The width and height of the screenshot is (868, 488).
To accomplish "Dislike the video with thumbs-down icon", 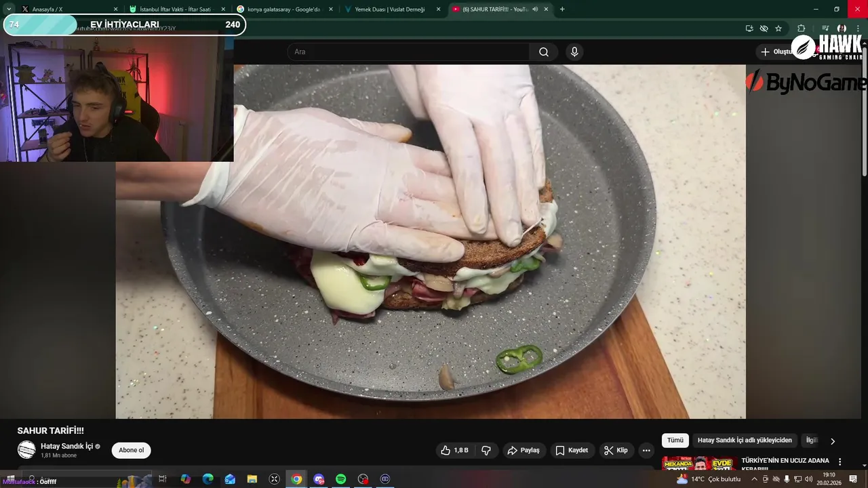I will coord(486,450).
